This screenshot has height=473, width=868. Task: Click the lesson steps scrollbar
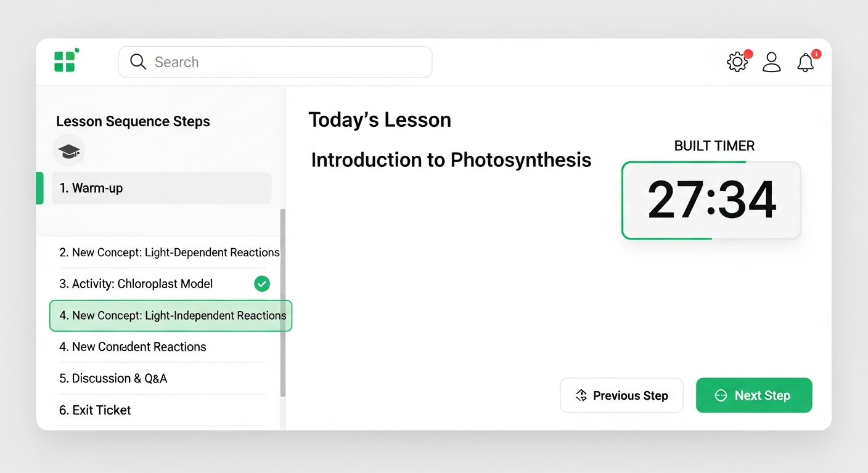click(283, 302)
